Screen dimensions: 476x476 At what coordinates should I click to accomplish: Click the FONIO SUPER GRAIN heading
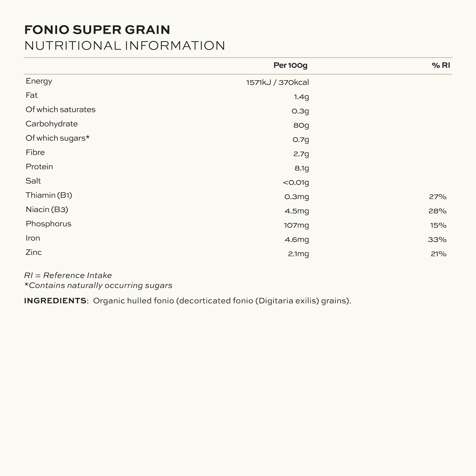pos(97,30)
